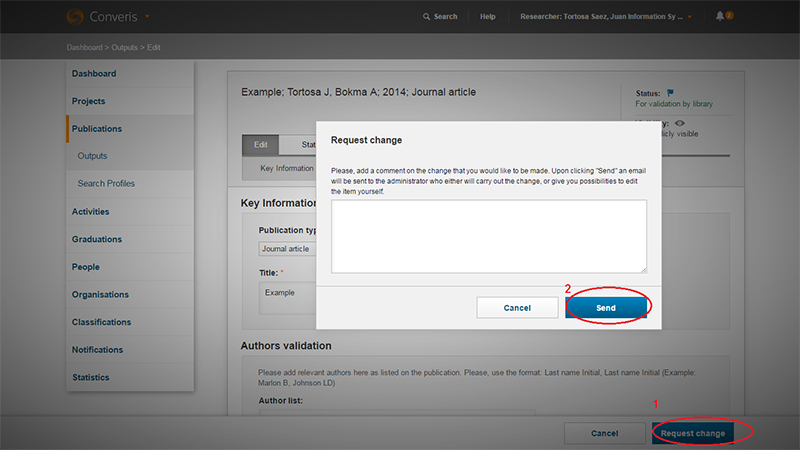Expand the Researcher account dropdown

tap(689, 17)
